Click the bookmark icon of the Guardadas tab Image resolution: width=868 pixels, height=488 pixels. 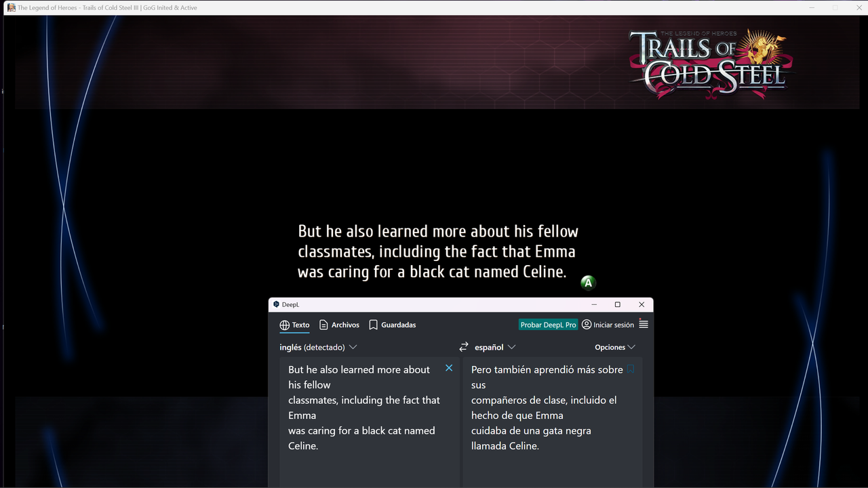click(x=373, y=325)
